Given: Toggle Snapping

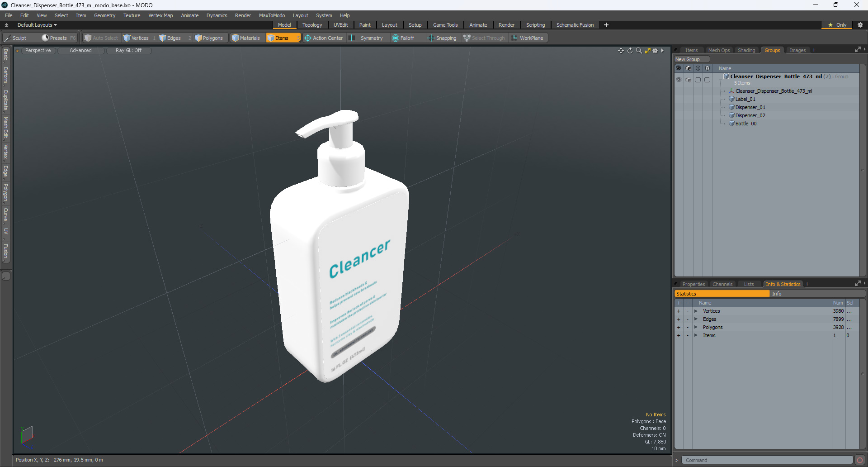Looking at the screenshot, I should [442, 38].
